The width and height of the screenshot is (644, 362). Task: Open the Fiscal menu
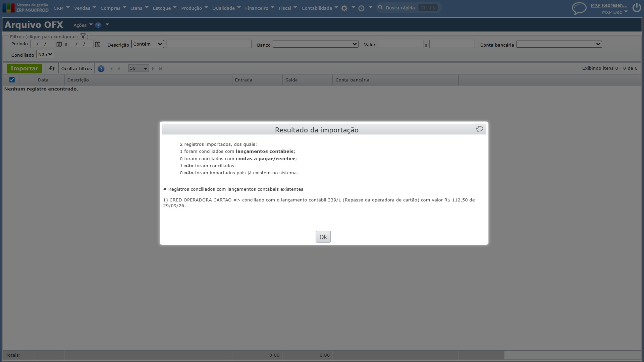click(288, 8)
